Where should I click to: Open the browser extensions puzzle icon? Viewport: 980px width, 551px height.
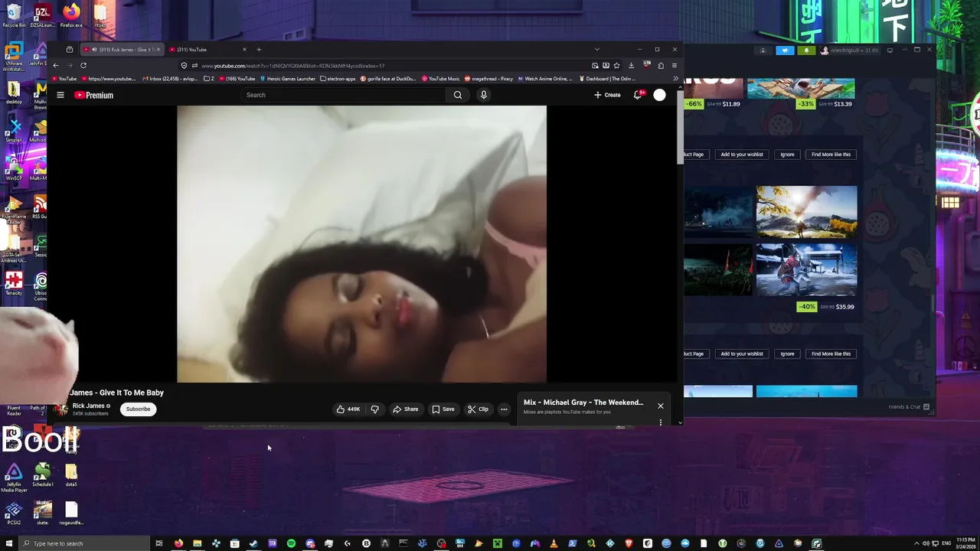click(661, 65)
